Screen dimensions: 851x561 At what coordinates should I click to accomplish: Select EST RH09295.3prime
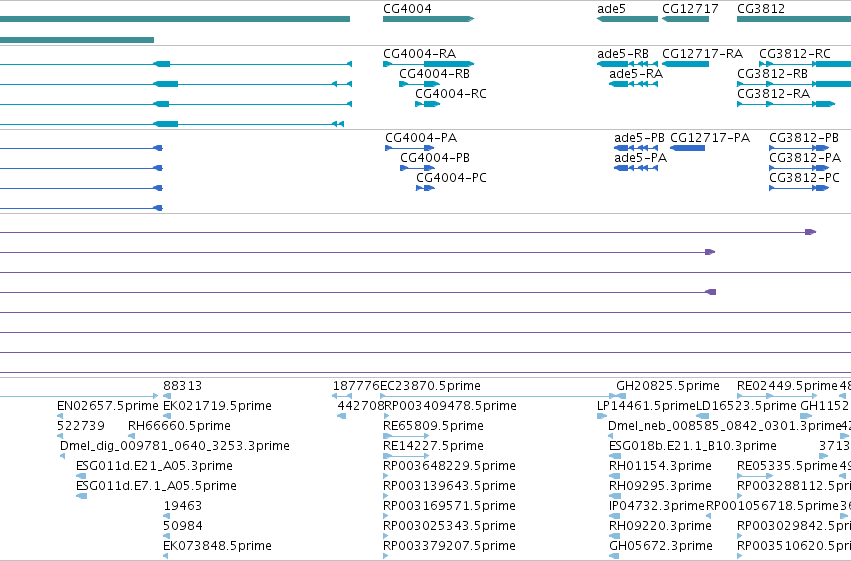(615, 496)
